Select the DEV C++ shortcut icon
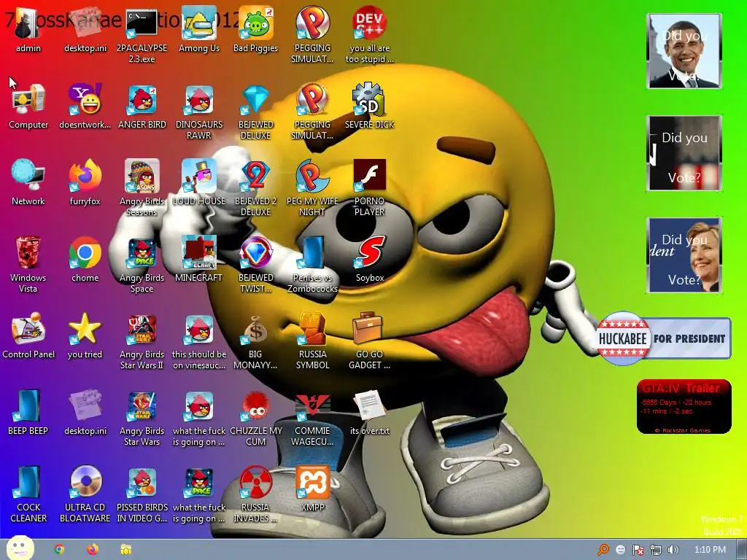Screen dimensions: 747x560 pyautogui.click(x=369, y=24)
